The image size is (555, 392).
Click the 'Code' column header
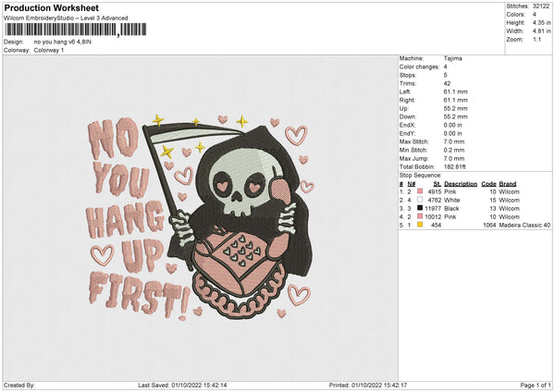point(488,184)
